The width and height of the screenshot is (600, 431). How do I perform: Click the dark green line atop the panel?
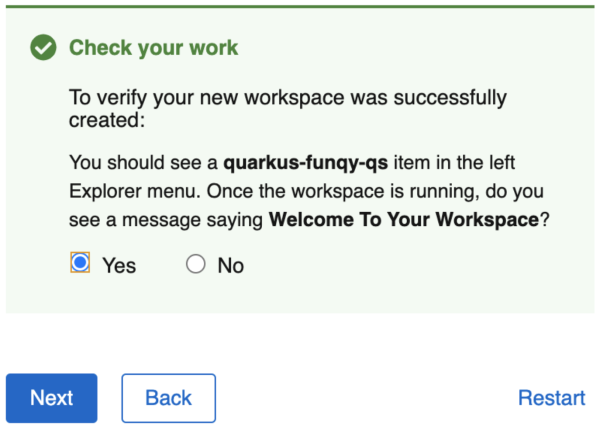pos(300,6)
